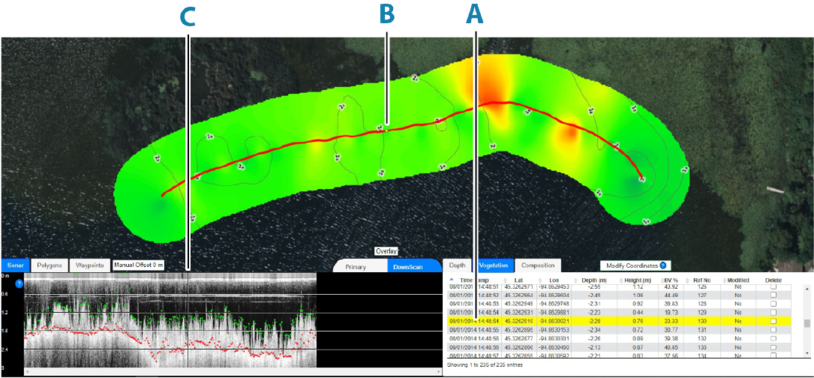Click the Modify Coordinates button

[x=634, y=265]
